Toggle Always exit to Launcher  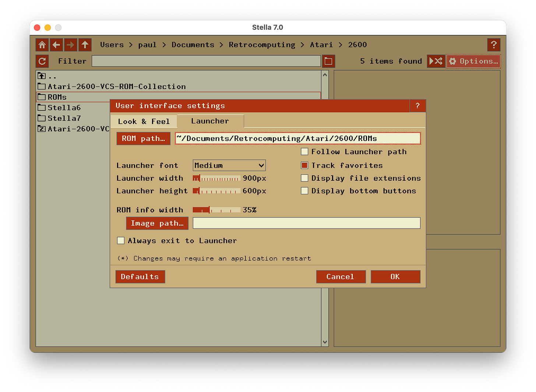point(121,241)
